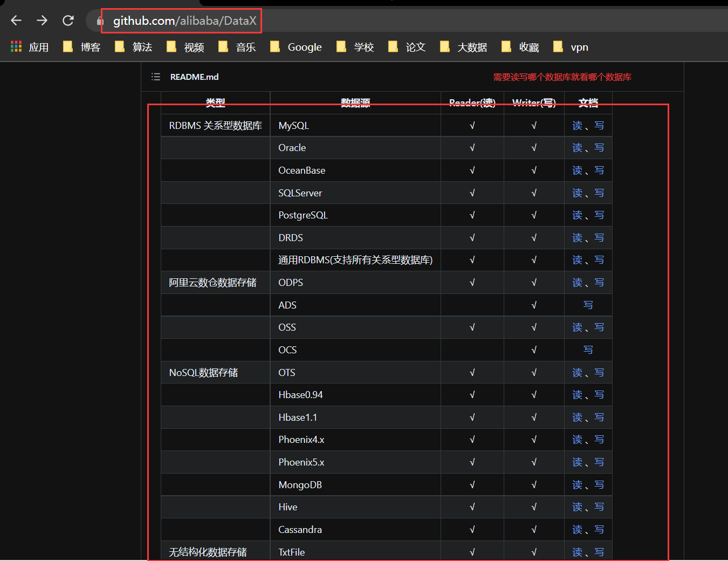Select the SQLServer data source cell
Screen dimensions: 728x561
click(x=355, y=193)
